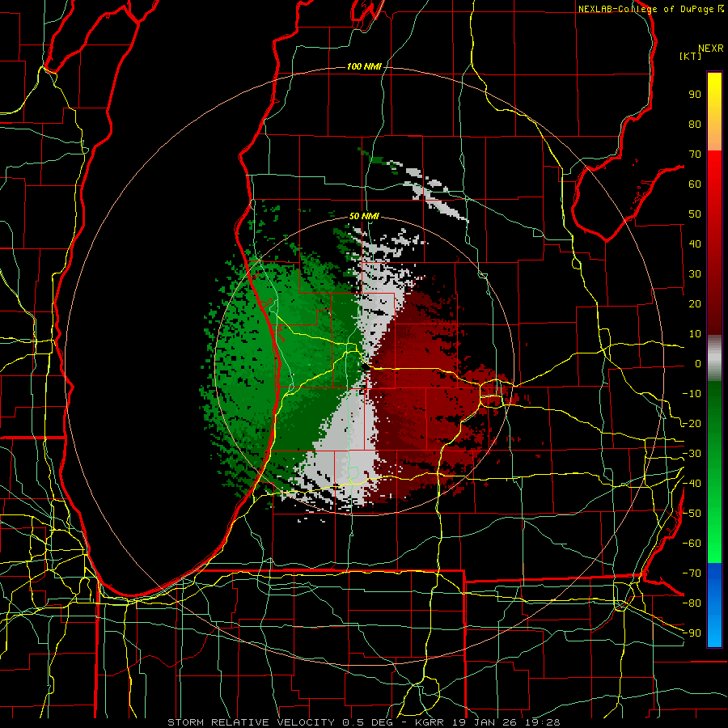The image size is (728, 728).
Task: Click the 0 value on the velocity scale
Action: click(698, 363)
